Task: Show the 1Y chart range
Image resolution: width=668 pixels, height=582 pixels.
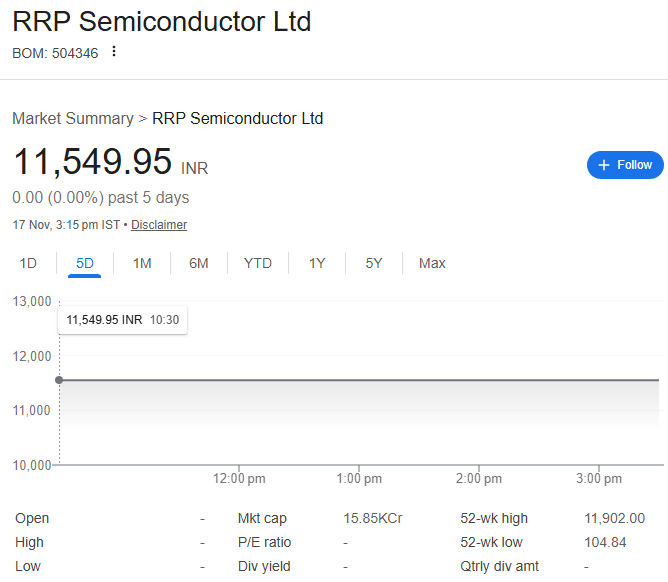Action: click(317, 263)
